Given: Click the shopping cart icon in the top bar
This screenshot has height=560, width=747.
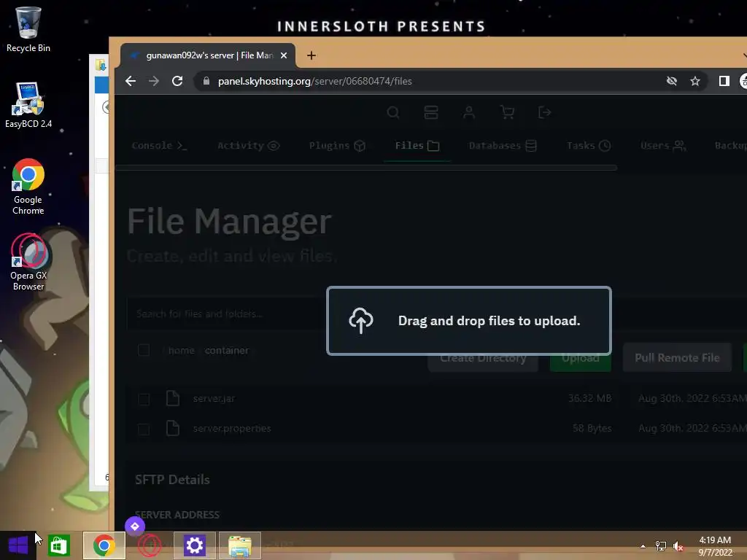Looking at the screenshot, I should point(507,112).
